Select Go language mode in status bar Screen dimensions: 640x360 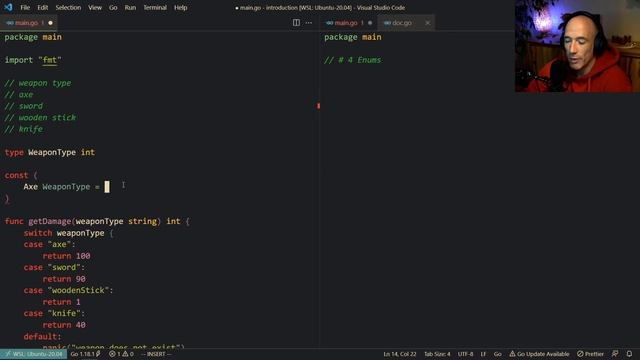pyautogui.click(x=498, y=354)
